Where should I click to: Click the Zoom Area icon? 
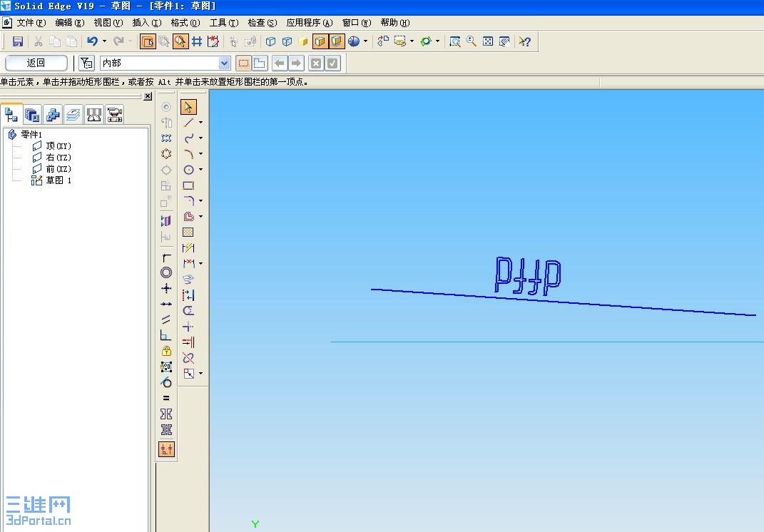(x=455, y=41)
